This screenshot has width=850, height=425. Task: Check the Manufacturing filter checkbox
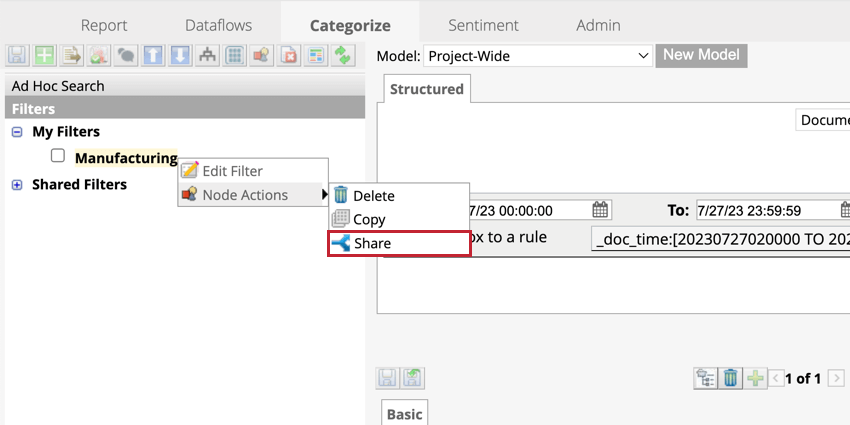click(58, 156)
